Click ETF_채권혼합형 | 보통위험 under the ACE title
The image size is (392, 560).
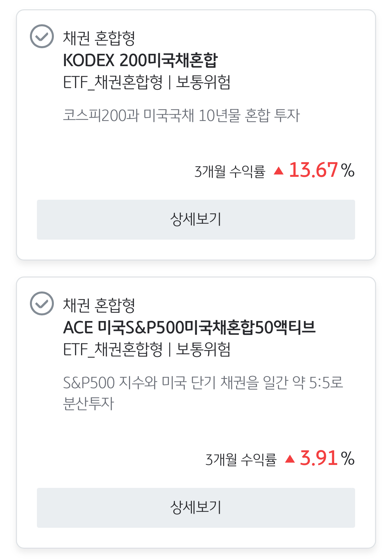(x=147, y=350)
